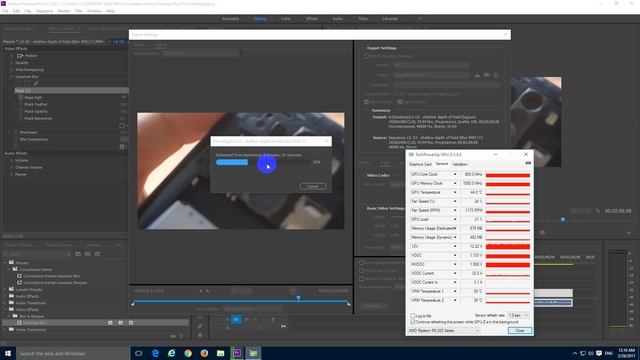Collapse the Presets folder in Effects panel
The image size is (640, 360).
5,263
